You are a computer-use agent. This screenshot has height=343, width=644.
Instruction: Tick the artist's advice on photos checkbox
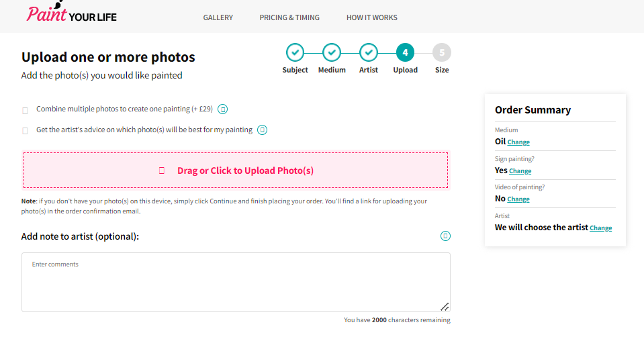(x=26, y=130)
